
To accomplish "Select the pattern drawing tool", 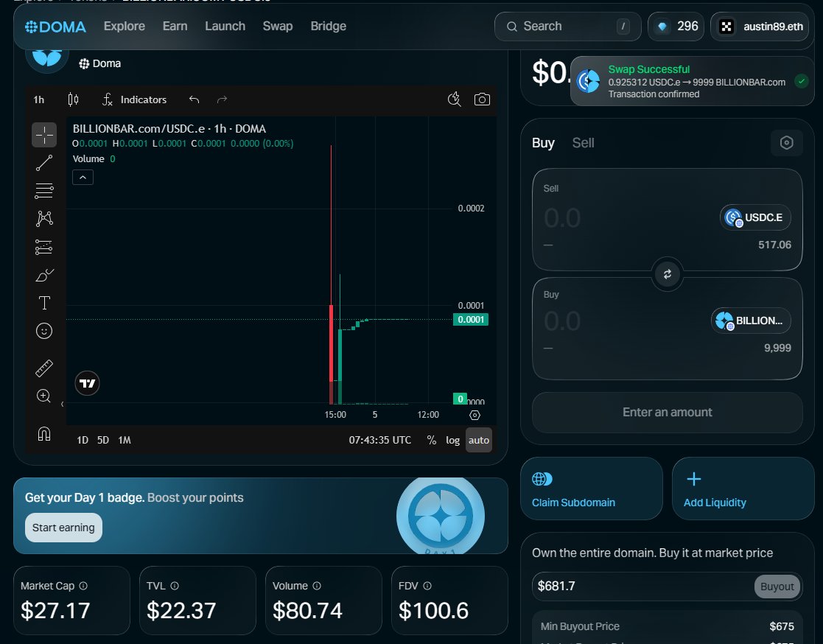I will (44, 218).
